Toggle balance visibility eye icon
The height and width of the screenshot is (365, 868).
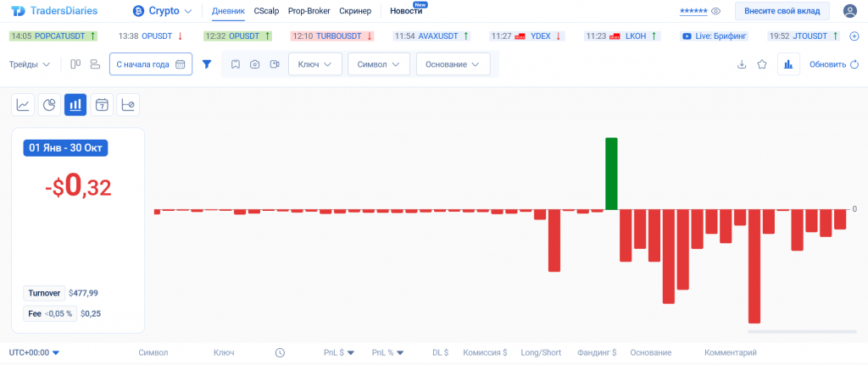pyautogui.click(x=715, y=11)
